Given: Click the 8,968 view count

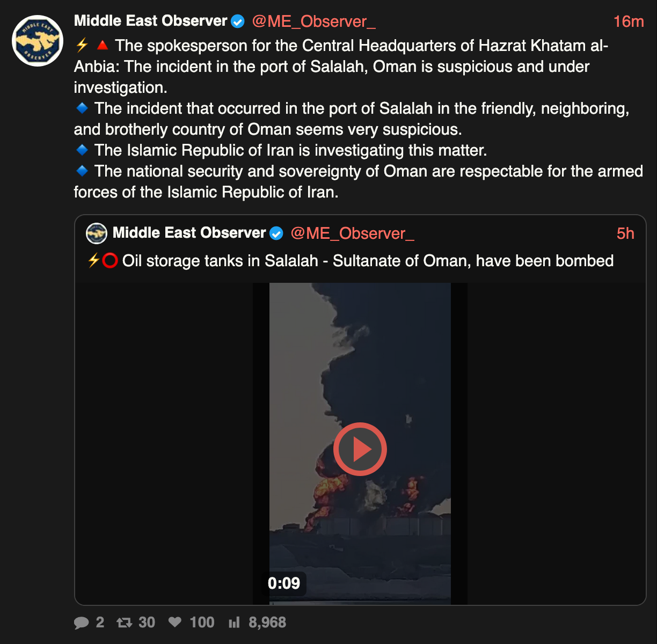Looking at the screenshot, I should coord(267,623).
